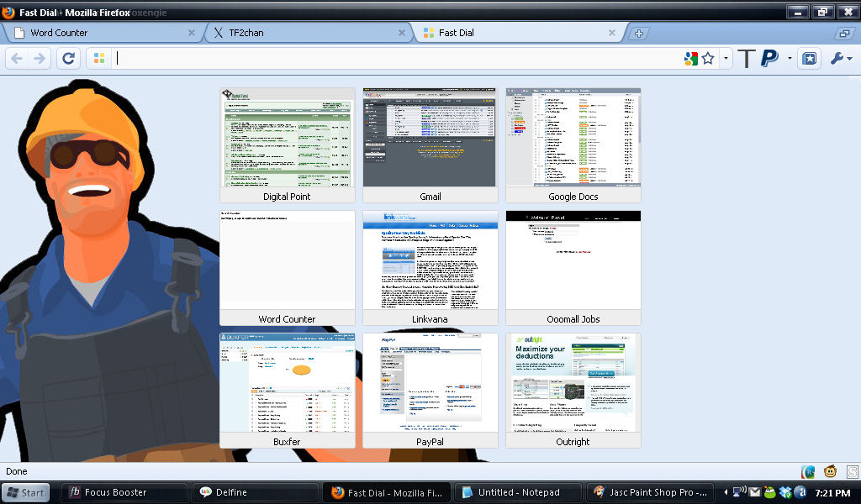Screen dimensions: 861x504
Task: Open the address bar history dropdown arrow
Action: click(x=726, y=59)
